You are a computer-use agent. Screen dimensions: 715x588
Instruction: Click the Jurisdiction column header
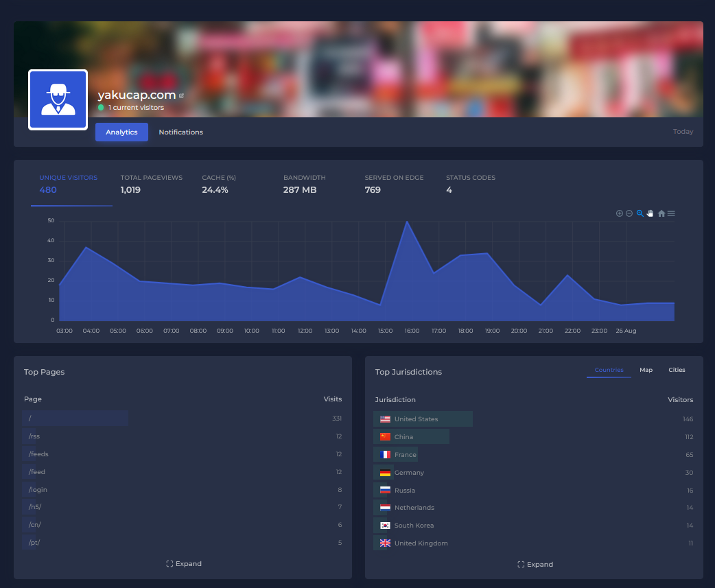tap(395, 400)
